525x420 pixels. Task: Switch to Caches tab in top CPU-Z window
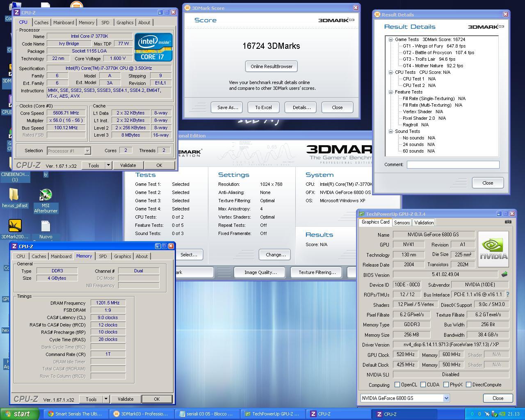point(41,23)
